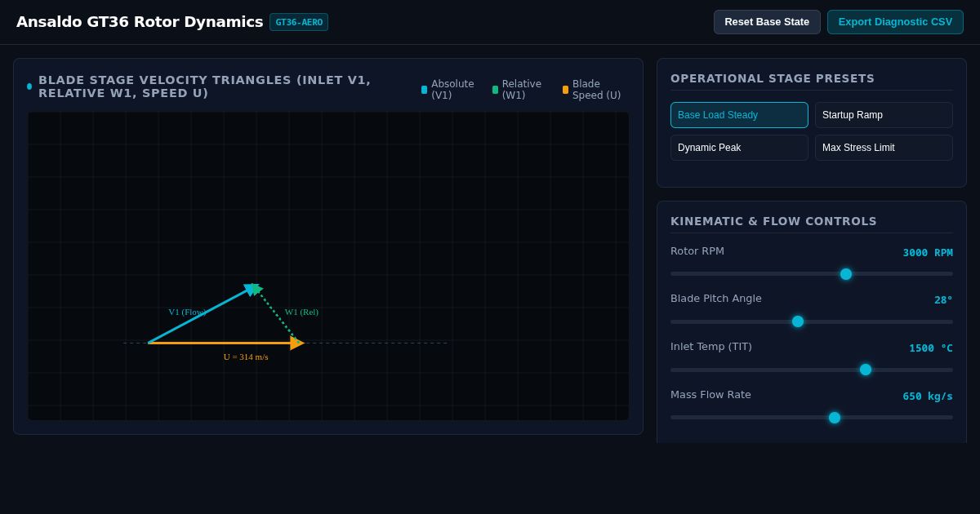The image size is (980, 514).
Task: Click the V1 (Flow) vector label
Action: click(188, 312)
